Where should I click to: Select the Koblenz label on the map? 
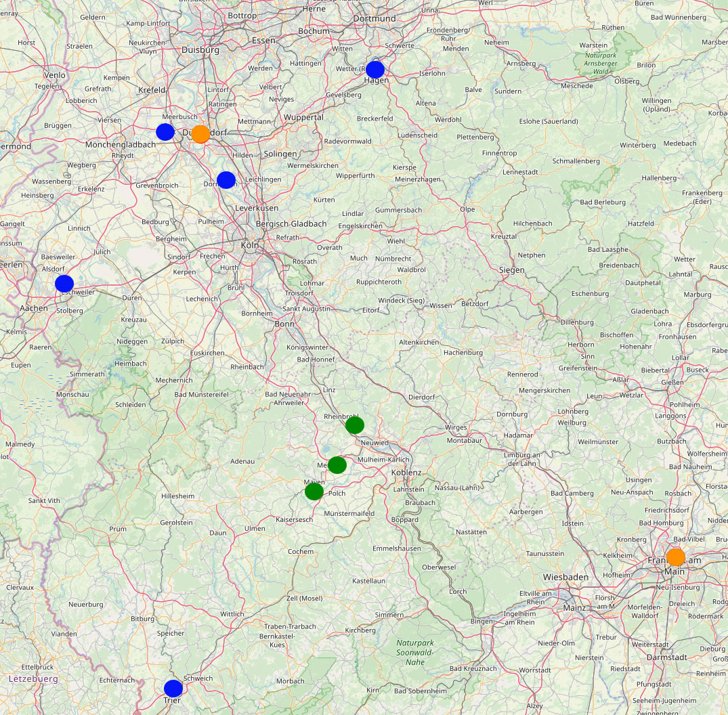pos(406,473)
